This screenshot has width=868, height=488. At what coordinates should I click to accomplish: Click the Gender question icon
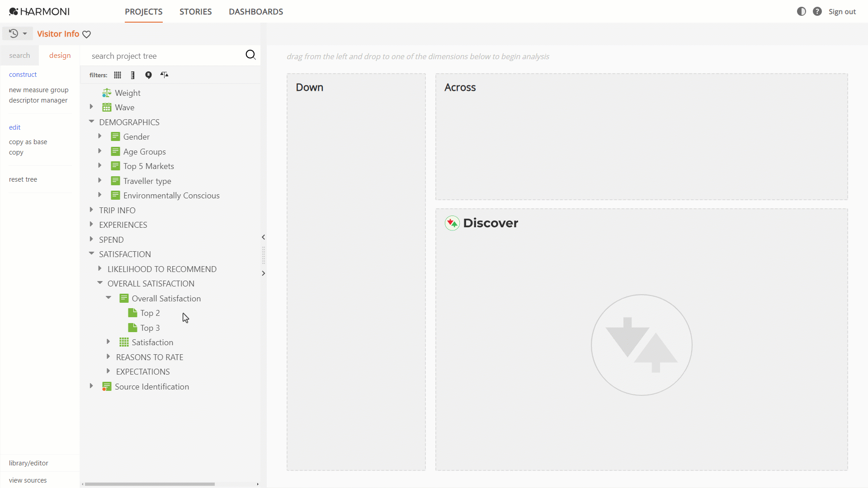(x=115, y=137)
